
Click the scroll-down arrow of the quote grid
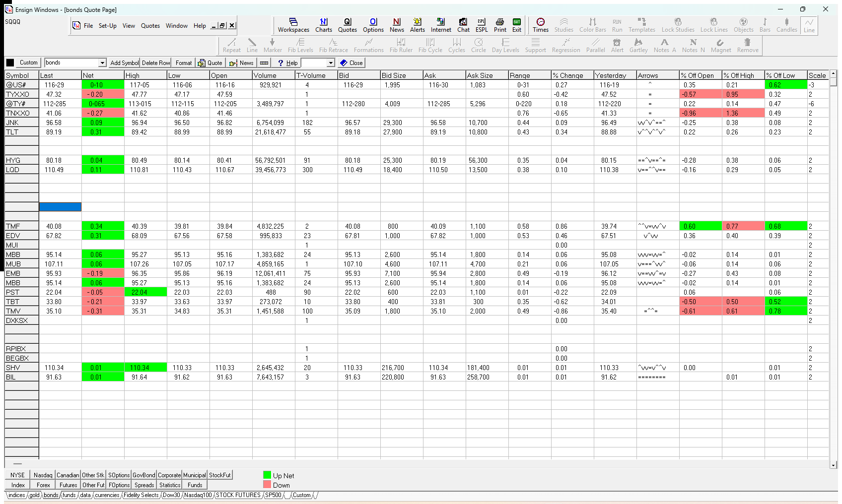tap(834, 465)
